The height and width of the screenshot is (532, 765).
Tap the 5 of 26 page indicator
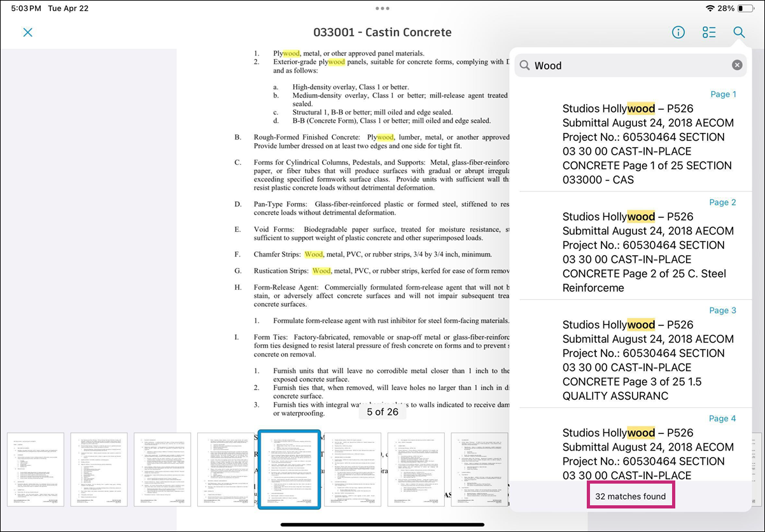coord(382,412)
